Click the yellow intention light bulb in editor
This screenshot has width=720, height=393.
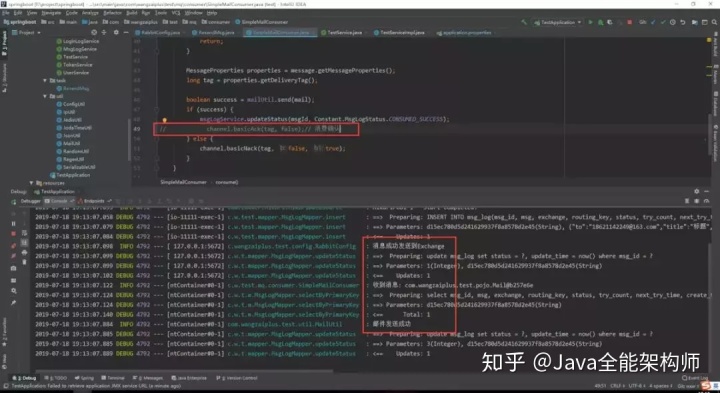point(164,121)
